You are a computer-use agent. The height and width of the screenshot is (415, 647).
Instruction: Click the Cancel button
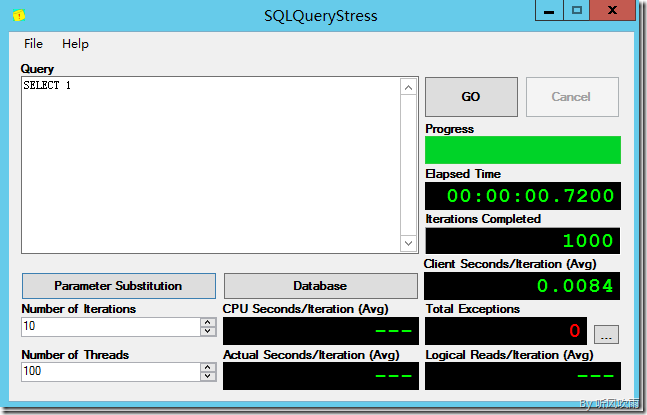pyautogui.click(x=572, y=97)
